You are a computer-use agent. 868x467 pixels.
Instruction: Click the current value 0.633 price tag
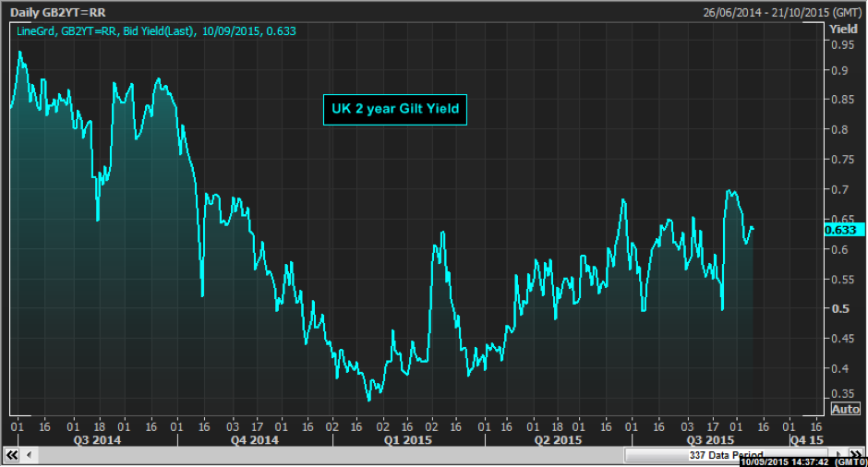(845, 231)
